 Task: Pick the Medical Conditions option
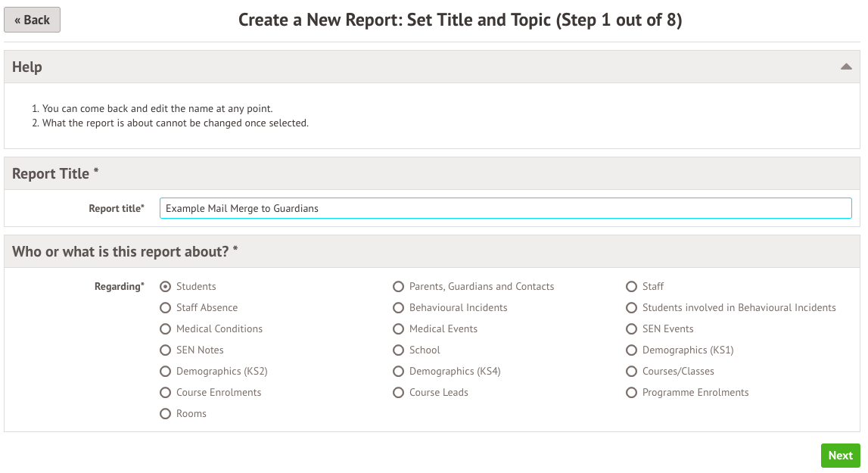165,329
